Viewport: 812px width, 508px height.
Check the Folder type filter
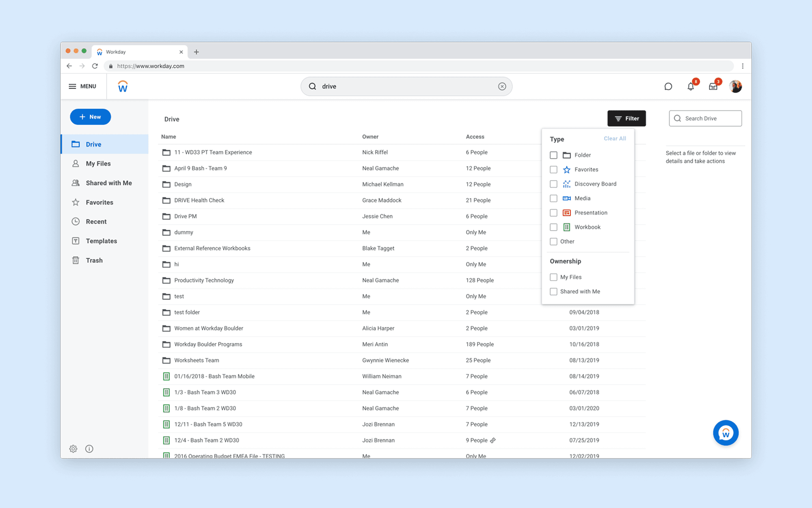tap(553, 155)
